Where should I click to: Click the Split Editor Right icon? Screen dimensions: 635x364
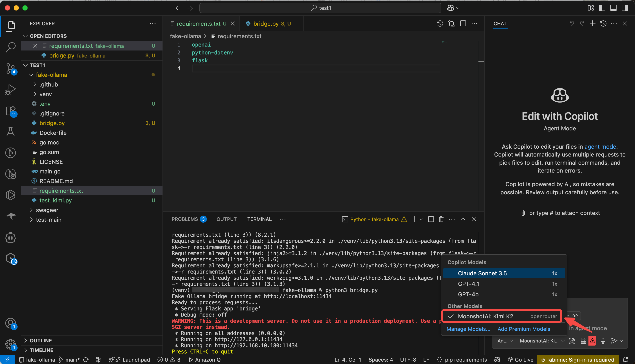tap(463, 23)
